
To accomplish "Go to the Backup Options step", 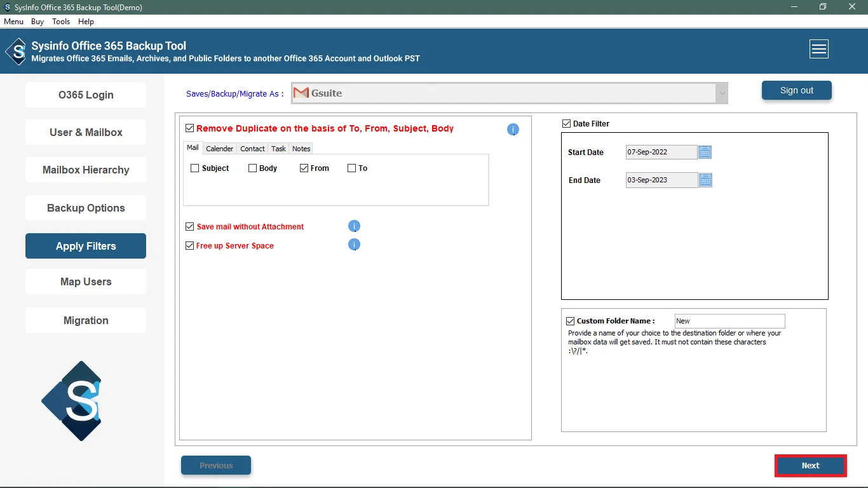I will (x=86, y=208).
